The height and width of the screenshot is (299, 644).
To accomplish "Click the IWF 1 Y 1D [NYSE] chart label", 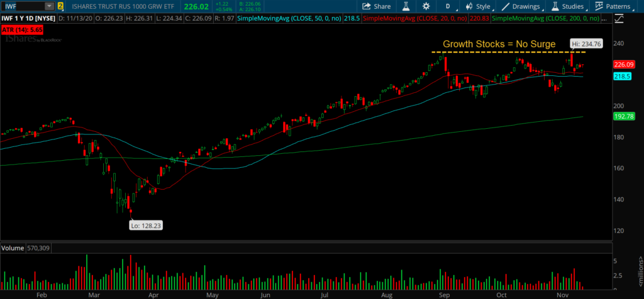I will click(x=29, y=18).
